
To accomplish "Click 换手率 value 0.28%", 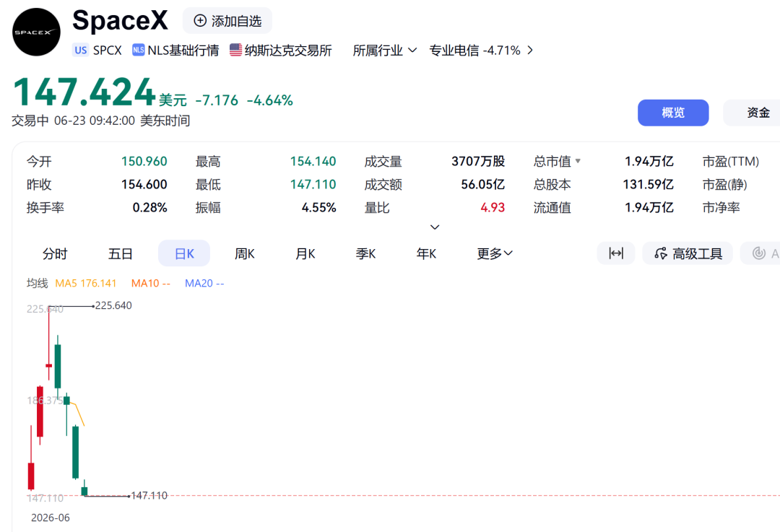I will [x=149, y=207].
